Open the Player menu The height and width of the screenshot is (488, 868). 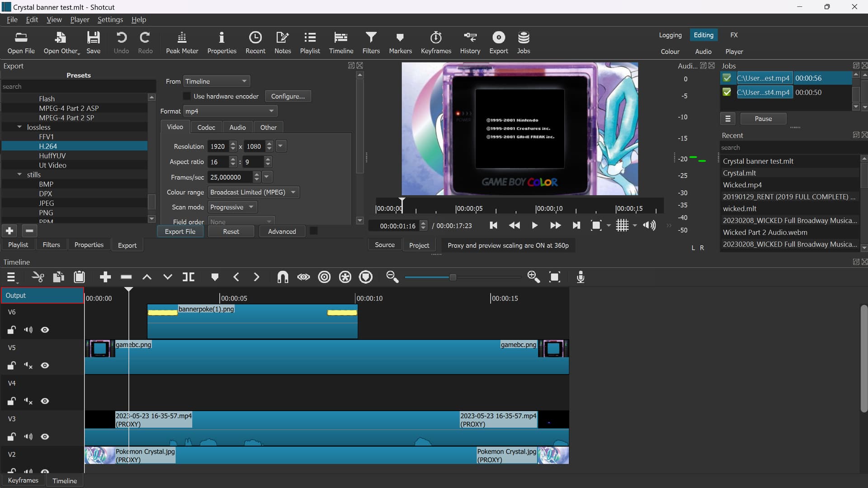[80, 19]
